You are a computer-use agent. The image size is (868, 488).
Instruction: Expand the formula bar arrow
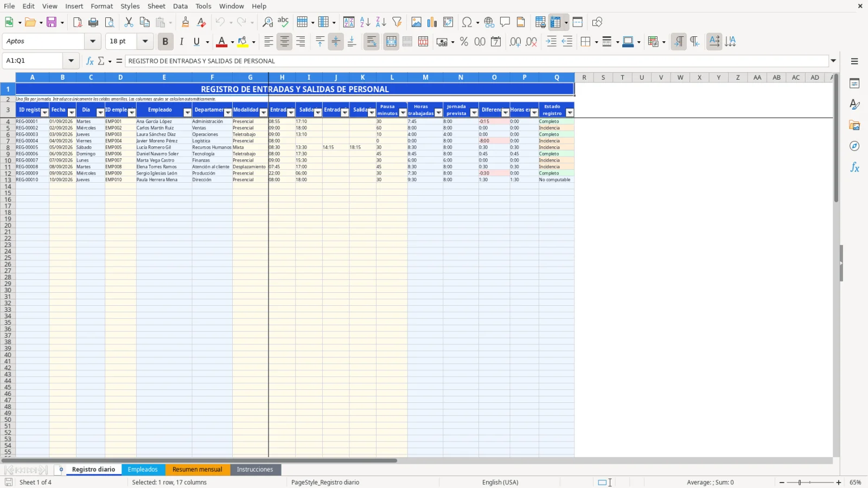pos(834,61)
